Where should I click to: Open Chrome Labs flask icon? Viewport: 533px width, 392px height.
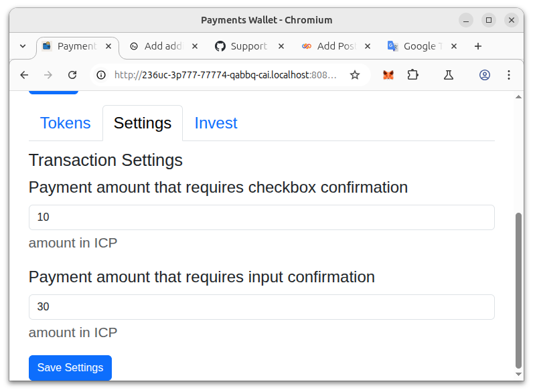click(x=449, y=75)
